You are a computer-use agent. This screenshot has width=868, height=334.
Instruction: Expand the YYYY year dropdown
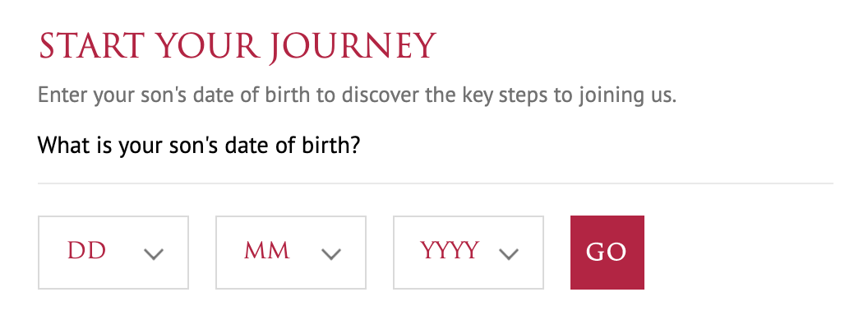click(469, 253)
